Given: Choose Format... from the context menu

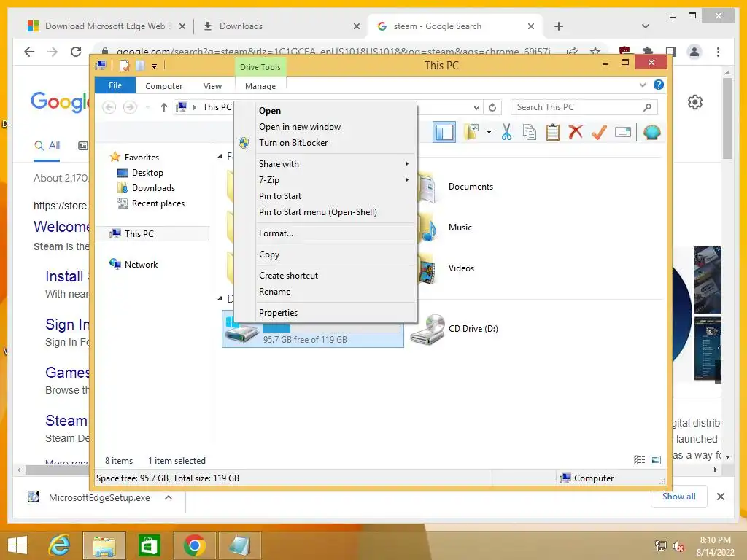Looking at the screenshot, I should [x=325, y=233].
